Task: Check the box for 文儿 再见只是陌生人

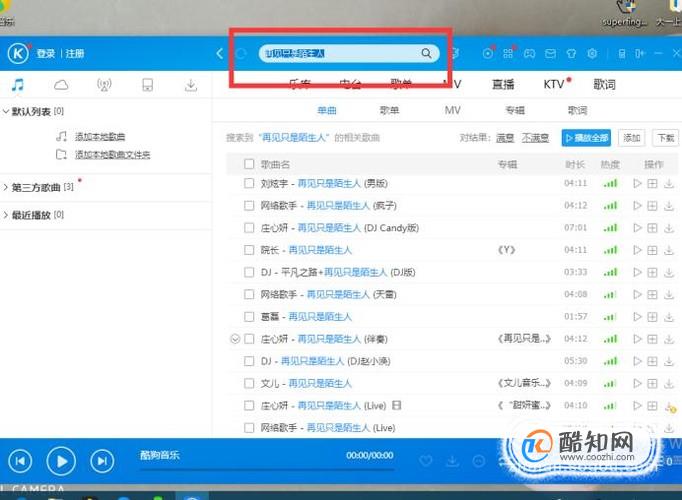Action: click(249, 383)
